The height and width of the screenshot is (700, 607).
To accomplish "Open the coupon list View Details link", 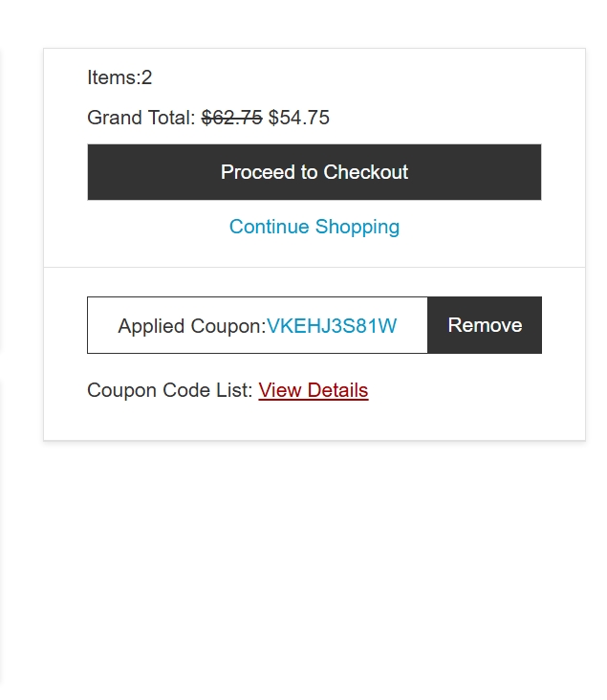I will [313, 390].
